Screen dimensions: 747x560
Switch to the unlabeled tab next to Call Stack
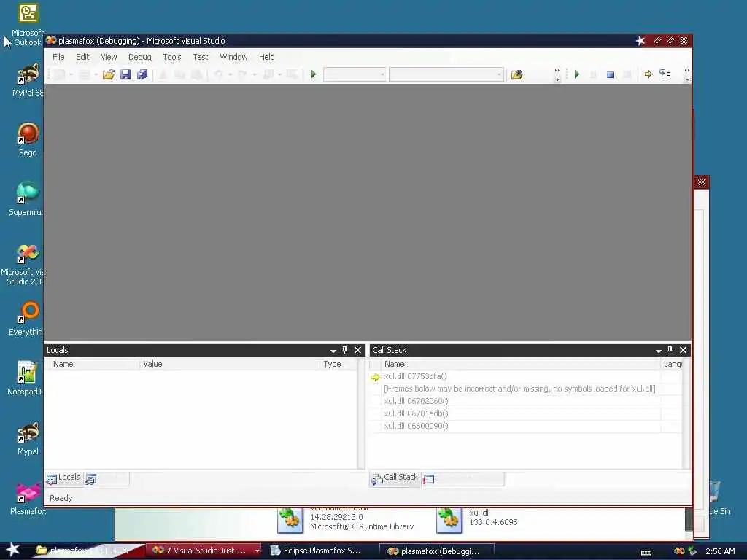[462, 478]
